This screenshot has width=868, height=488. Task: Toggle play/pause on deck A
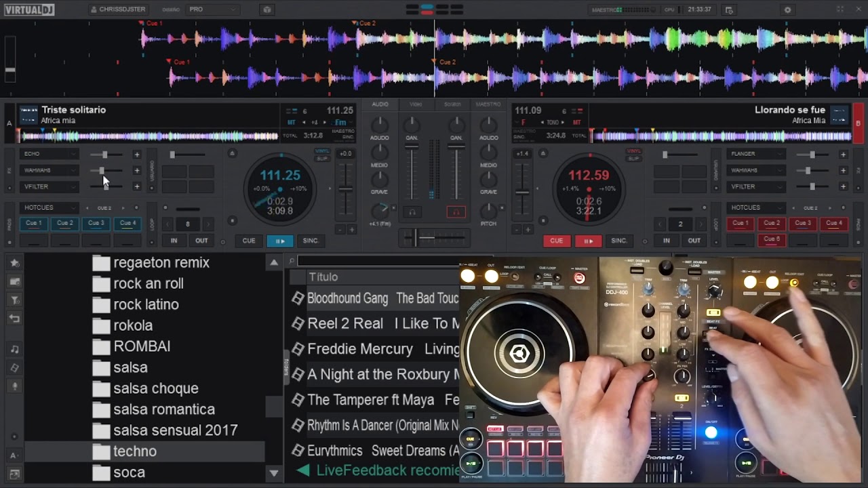coord(279,241)
